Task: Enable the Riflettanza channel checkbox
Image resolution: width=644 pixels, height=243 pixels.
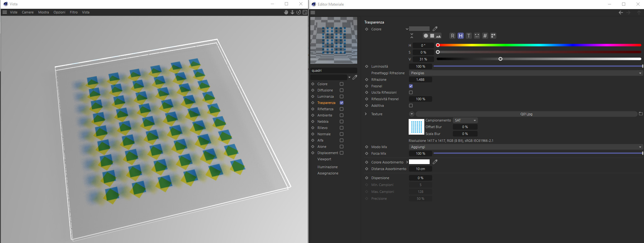Action: pos(342,109)
